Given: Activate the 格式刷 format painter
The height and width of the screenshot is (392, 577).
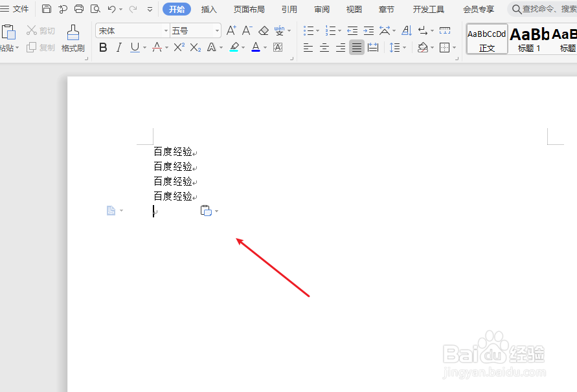Looking at the screenshot, I should 73,38.
